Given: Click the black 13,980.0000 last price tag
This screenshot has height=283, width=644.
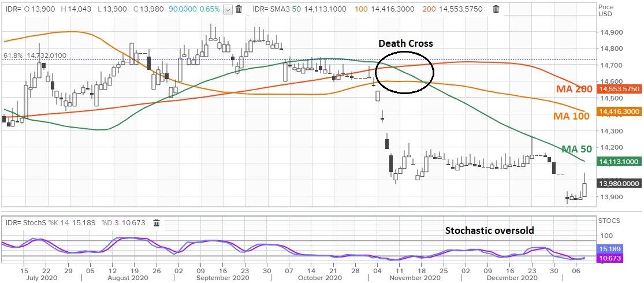Looking at the screenshot, I should pos(618,184).
